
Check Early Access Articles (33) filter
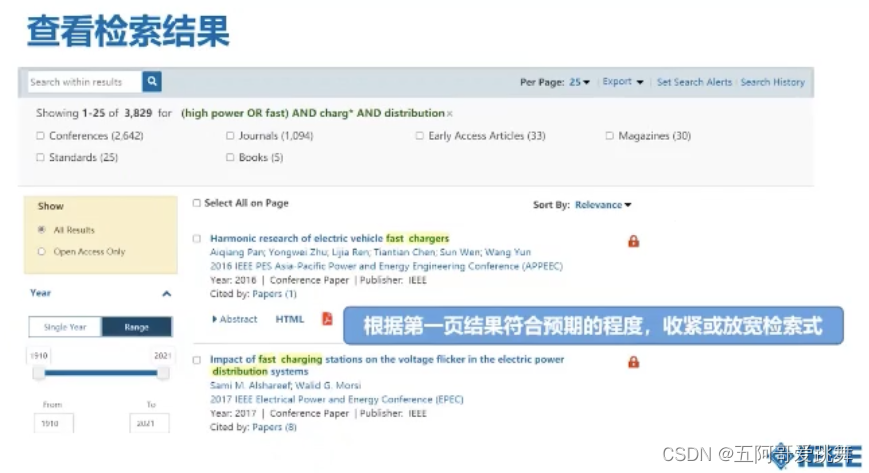point(420,135)
